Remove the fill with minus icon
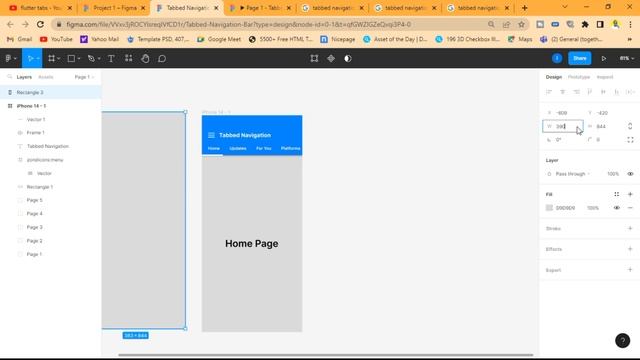Viewport: 640px width, 360px height. [x=630, y=208]
